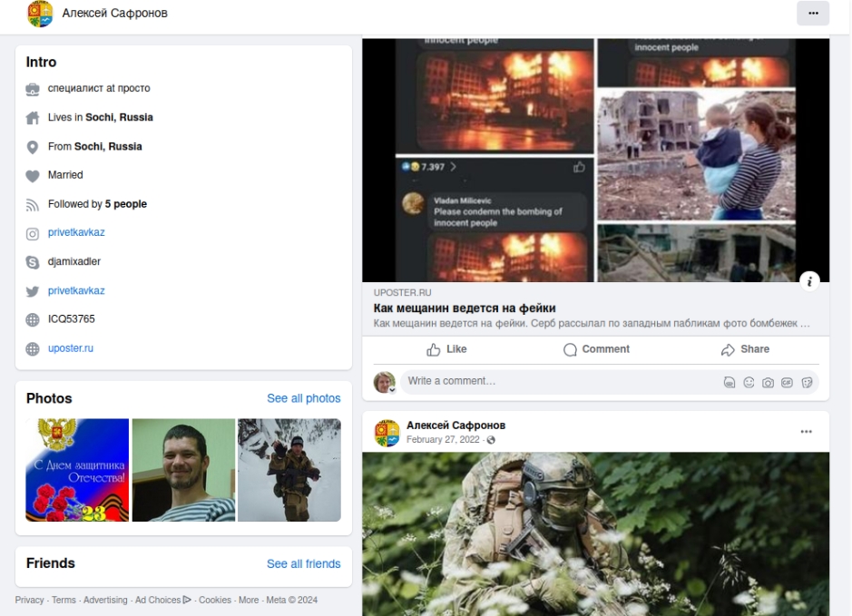
Task: Open the burning buildings link preview image
Action: (595, 160)
